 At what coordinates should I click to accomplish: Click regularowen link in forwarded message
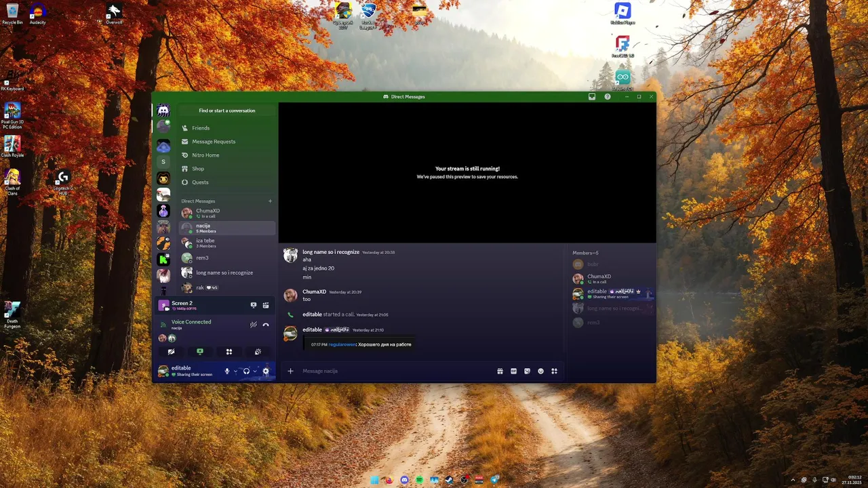pos(342,344)
